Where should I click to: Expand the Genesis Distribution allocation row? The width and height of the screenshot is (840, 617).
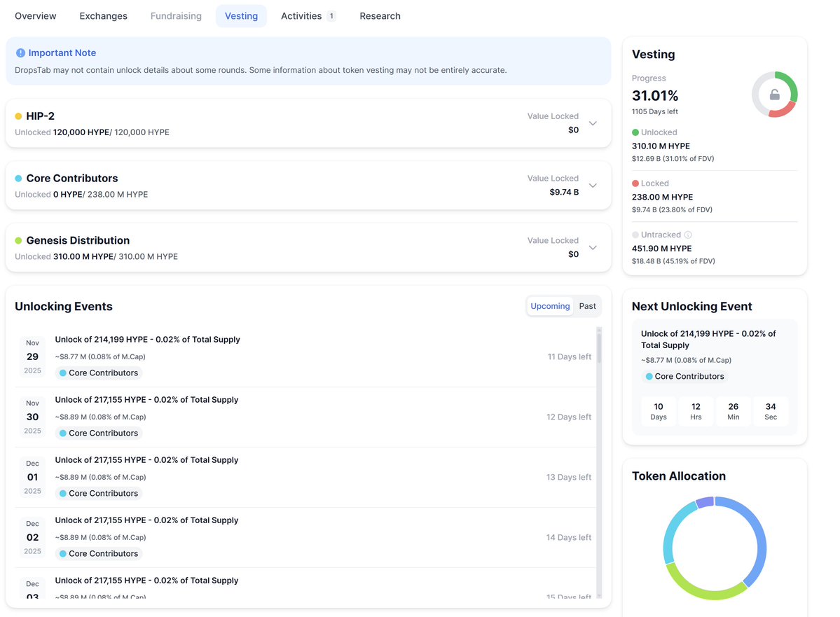point(593,247)
